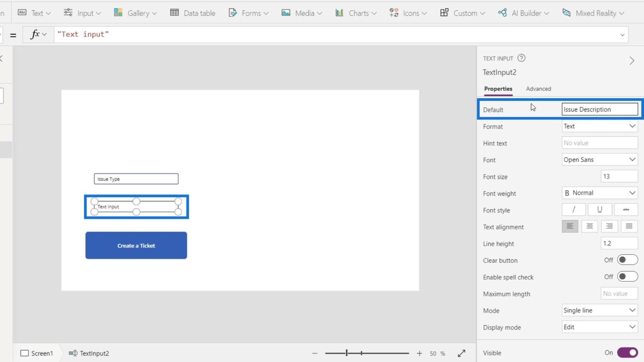Align text to the left
The height and width of the screenshot is (362, 644).
[x=570, y=226]
